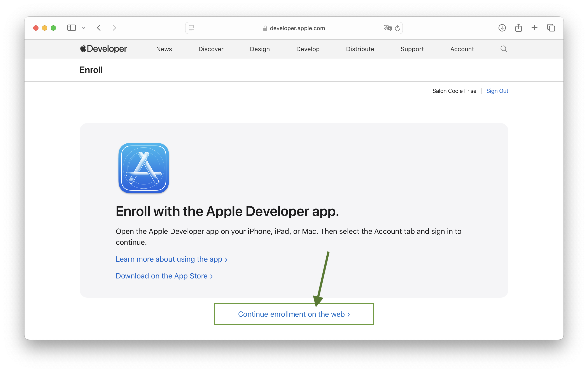The height and width of the screenshot is (372, 588).
Task: Open the Account menu item
Action: (462, 49)
